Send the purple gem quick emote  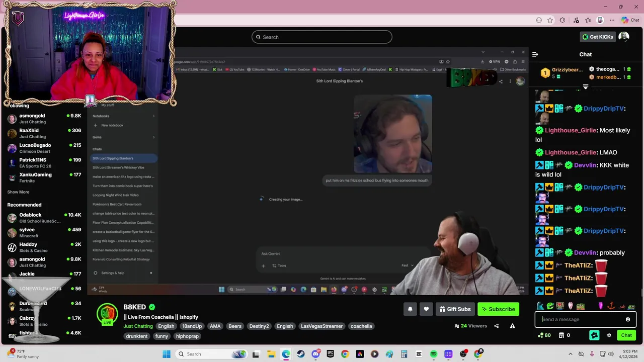coord(601,306)
